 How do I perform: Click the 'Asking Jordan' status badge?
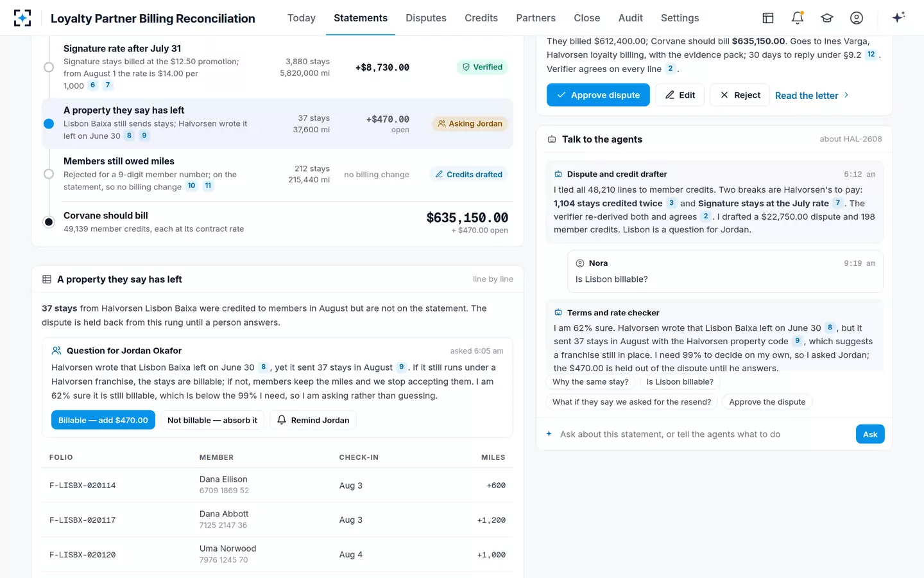(x=470, y=123)
